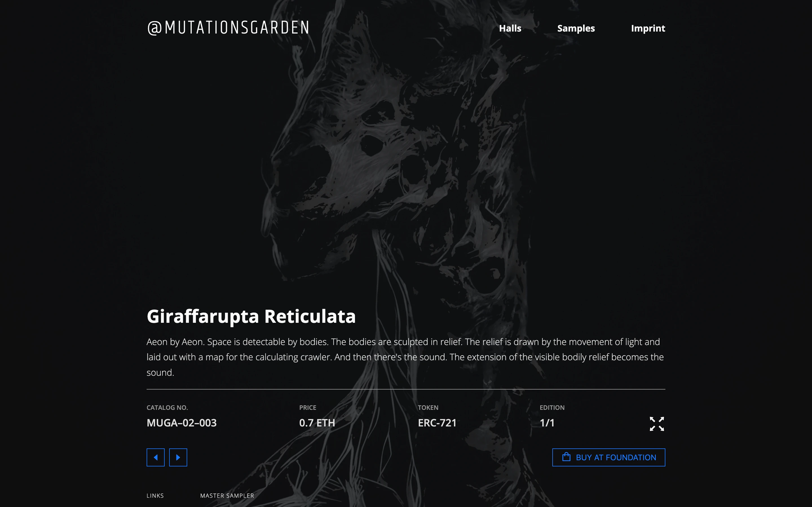Click the LINKS section label
Viewport: 812px width, 507px height.
(155, 496)
